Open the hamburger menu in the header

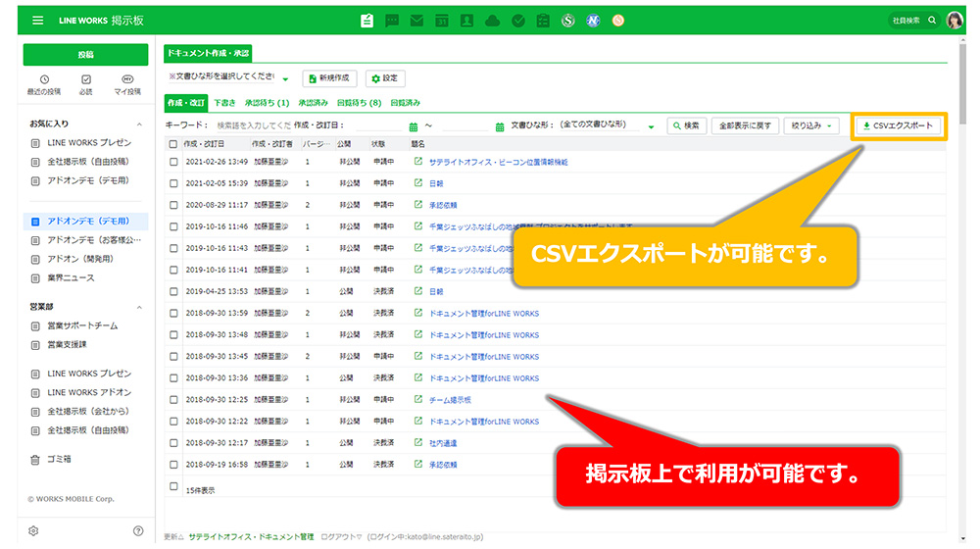coord(37,21)
